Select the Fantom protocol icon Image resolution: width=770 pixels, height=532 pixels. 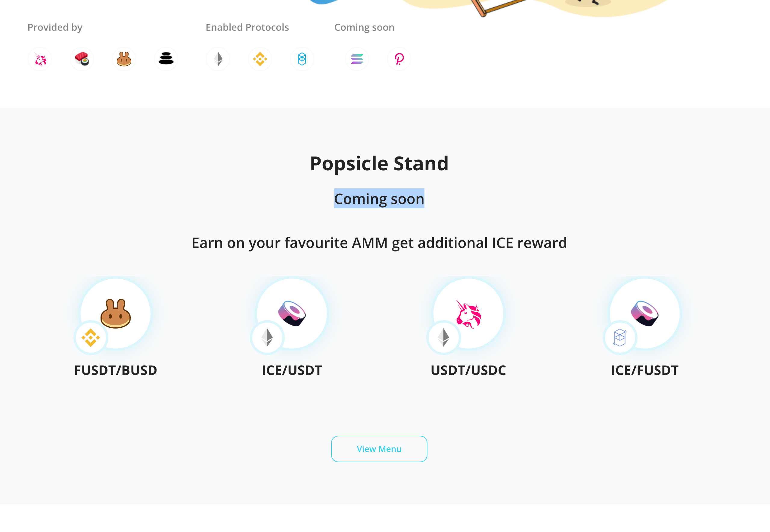click(302, 59)
